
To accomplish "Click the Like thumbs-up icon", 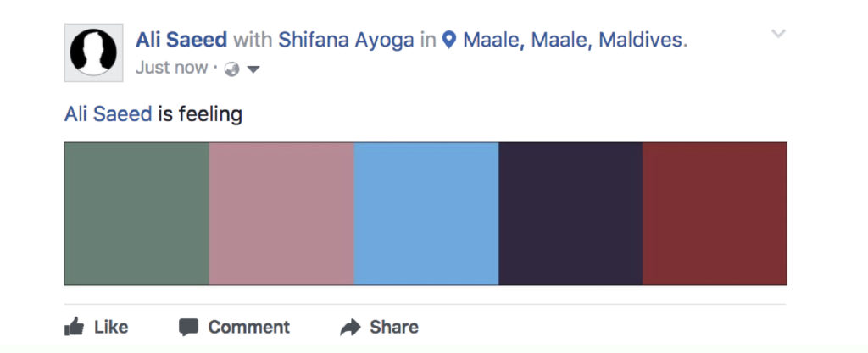I will point(75,327).
